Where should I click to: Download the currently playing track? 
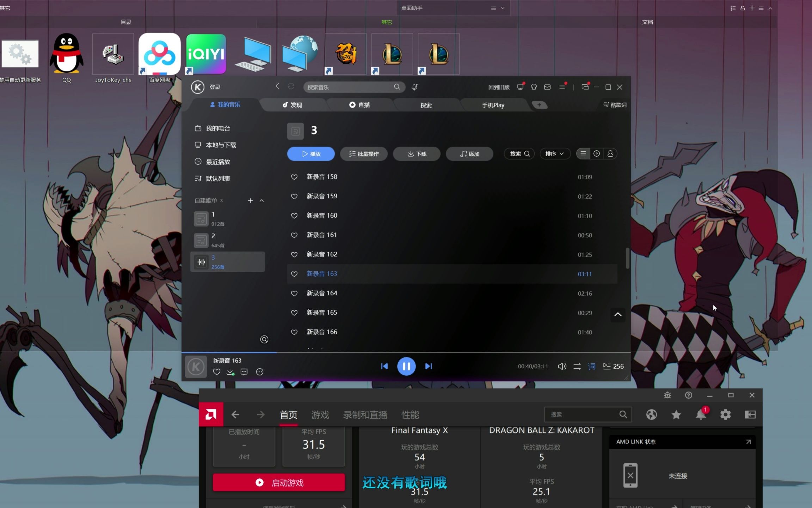coord(230,372)
